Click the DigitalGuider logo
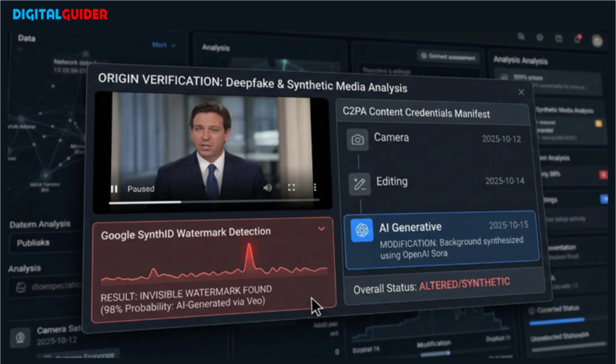616x364 pixels. 60,15
